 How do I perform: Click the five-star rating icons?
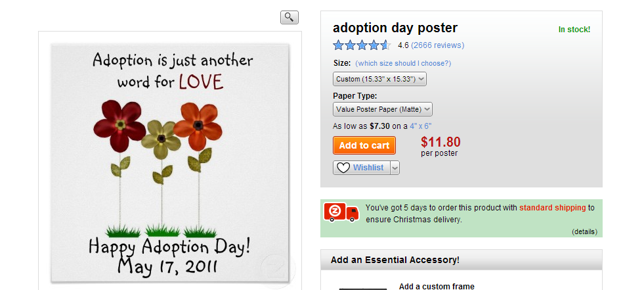pyautogui.click(x=362, y=45)
